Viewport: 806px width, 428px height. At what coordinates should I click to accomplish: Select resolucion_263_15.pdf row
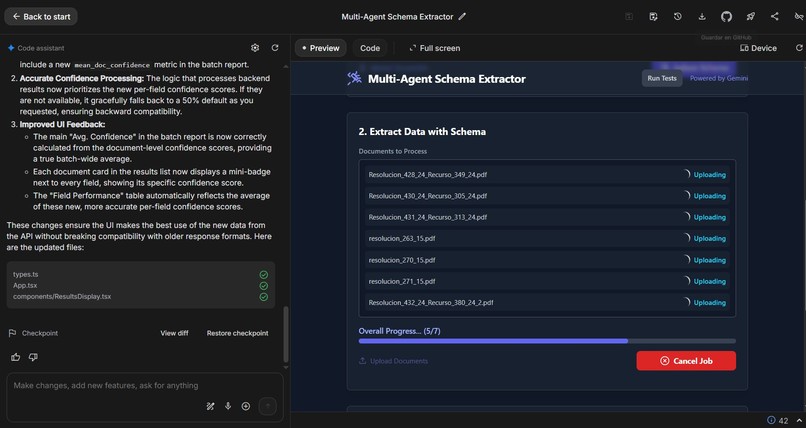(x=547, y=238)
